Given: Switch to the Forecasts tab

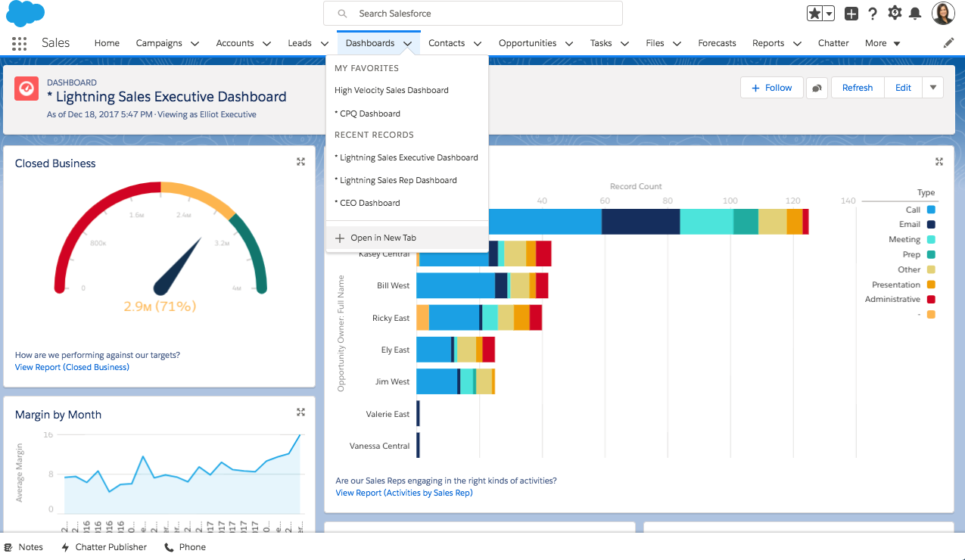Looking at the screenshot, I should click(717, 43).
